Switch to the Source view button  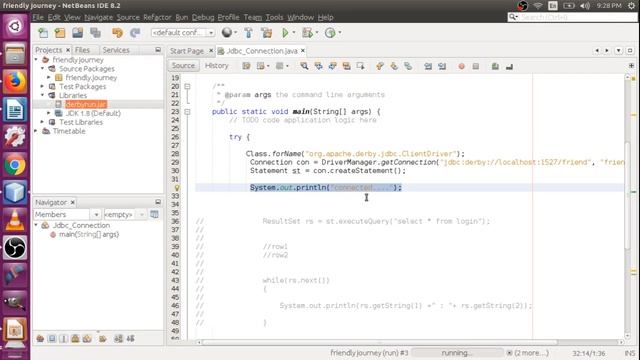point(183,65)
